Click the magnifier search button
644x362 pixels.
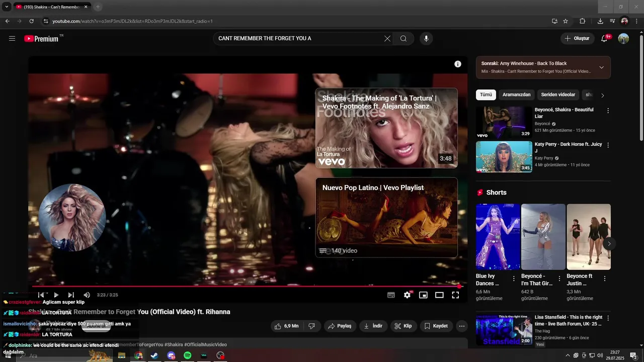404,39
